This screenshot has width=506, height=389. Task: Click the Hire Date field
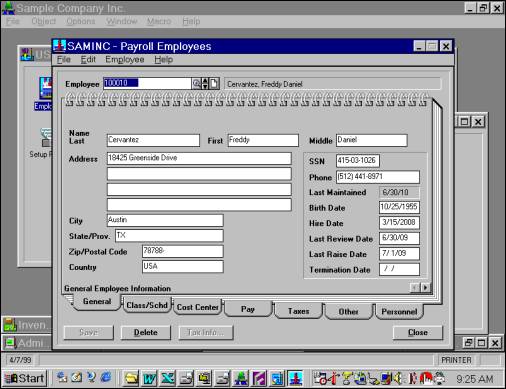(x=399, y=223)
